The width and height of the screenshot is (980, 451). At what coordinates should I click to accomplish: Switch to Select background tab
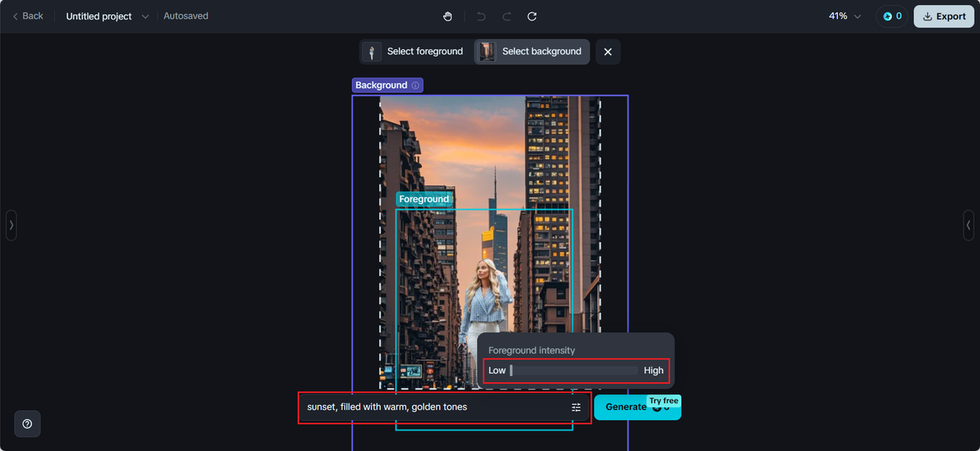(532, 51)
